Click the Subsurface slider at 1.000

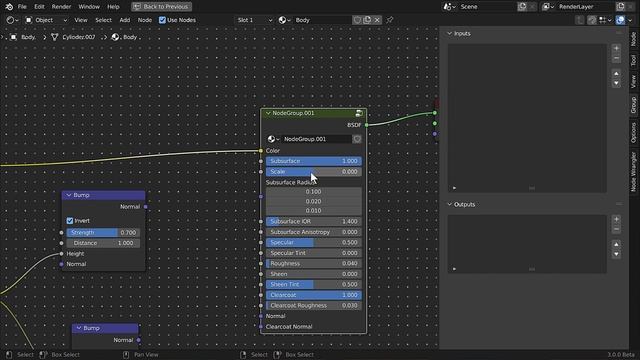point(313,161)
